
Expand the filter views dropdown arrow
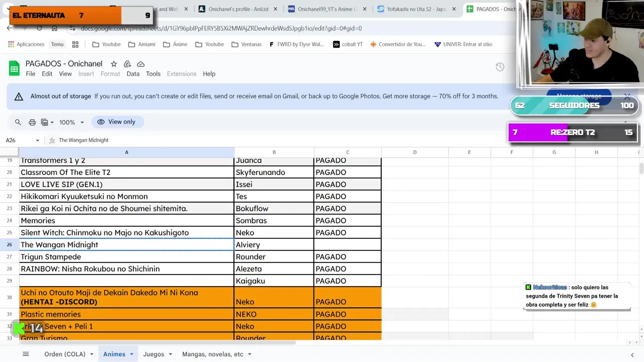click(x=52, y=123)
